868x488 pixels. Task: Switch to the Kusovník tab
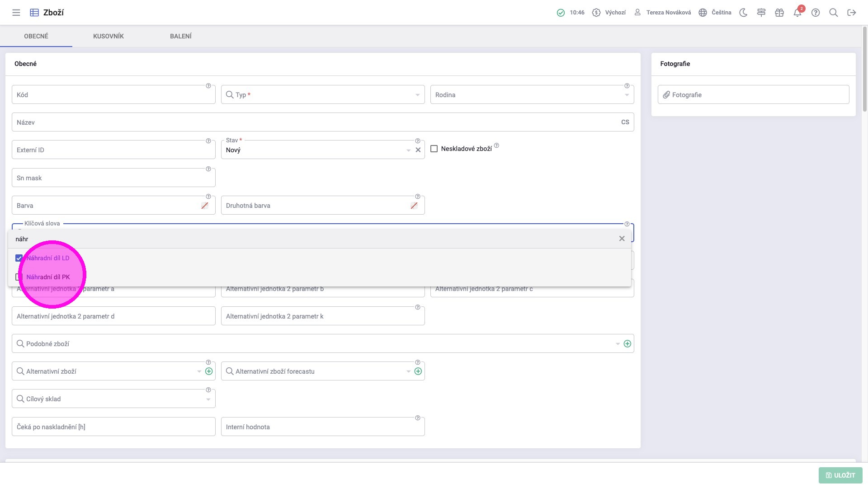[108, 36]
